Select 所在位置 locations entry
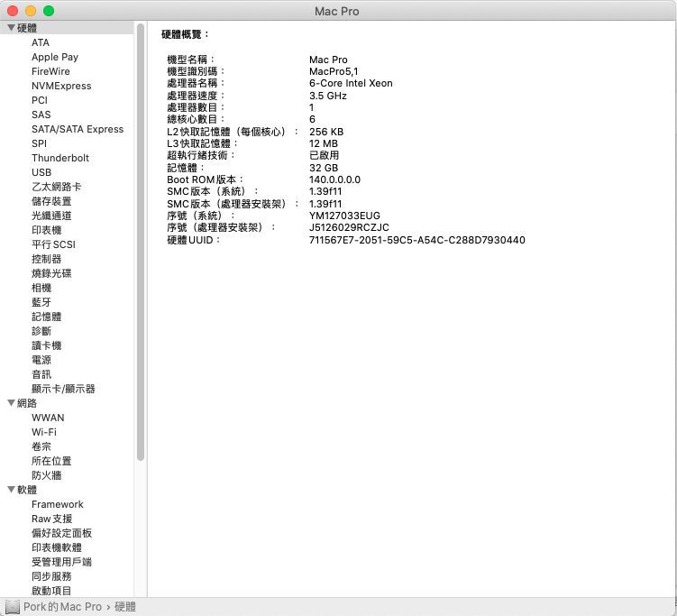677x616 pixels. click(x=51, y=461)
